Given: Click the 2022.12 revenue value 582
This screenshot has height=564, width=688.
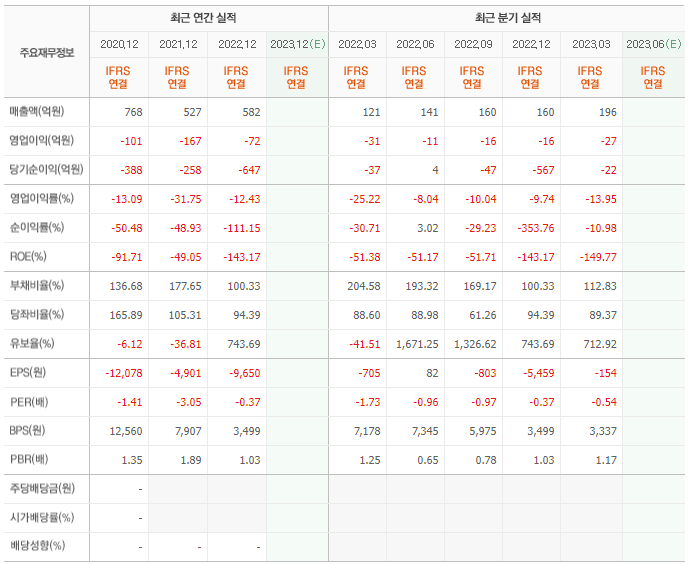Looking at the screenshot, I should (x=251, y=112).
